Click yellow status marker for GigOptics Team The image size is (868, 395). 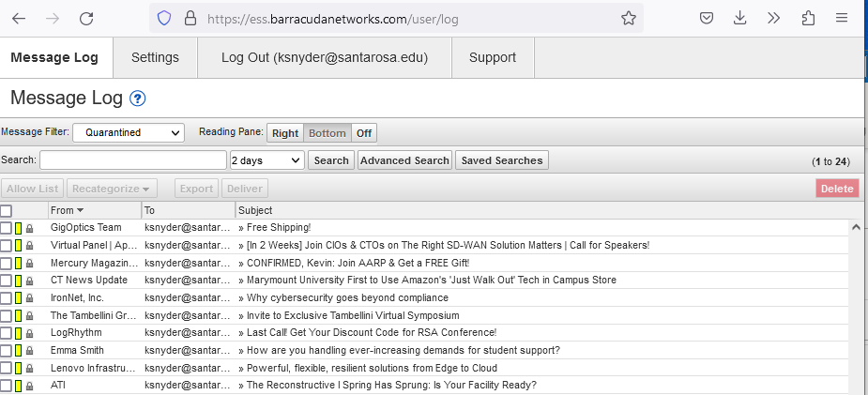coord(18,227)
